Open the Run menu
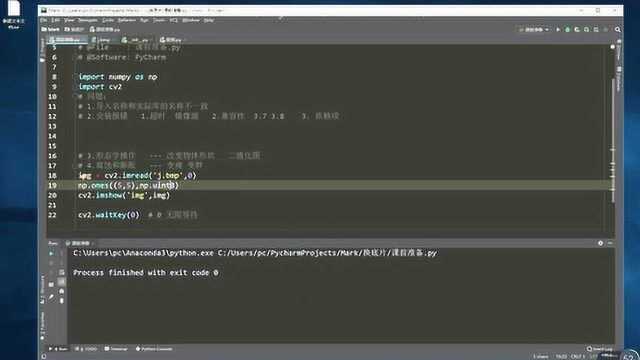The width and height of the screenshot is (640, 360). 144,20
